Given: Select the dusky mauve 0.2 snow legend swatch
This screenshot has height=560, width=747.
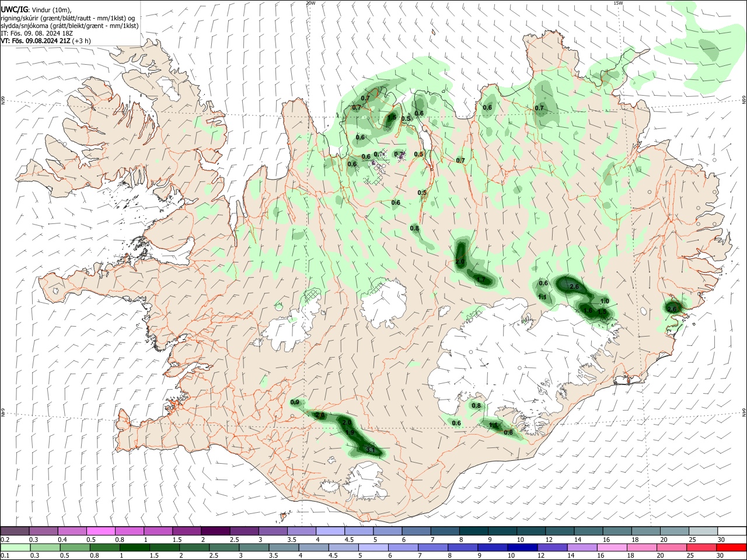Looking at the screenshot, I should pyautogui.click(x=15, y=531).
